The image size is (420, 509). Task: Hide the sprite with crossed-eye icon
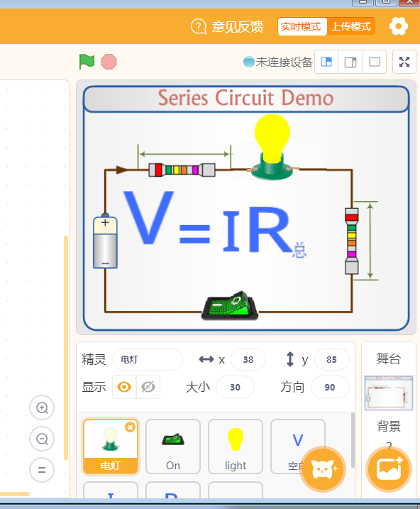[148, 387]
